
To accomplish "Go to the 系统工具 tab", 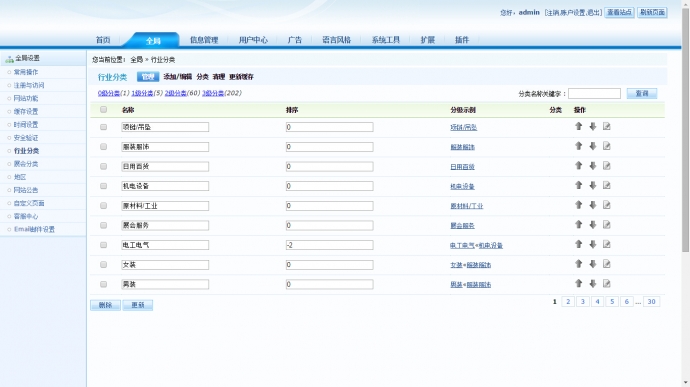I will pos(385,40).
